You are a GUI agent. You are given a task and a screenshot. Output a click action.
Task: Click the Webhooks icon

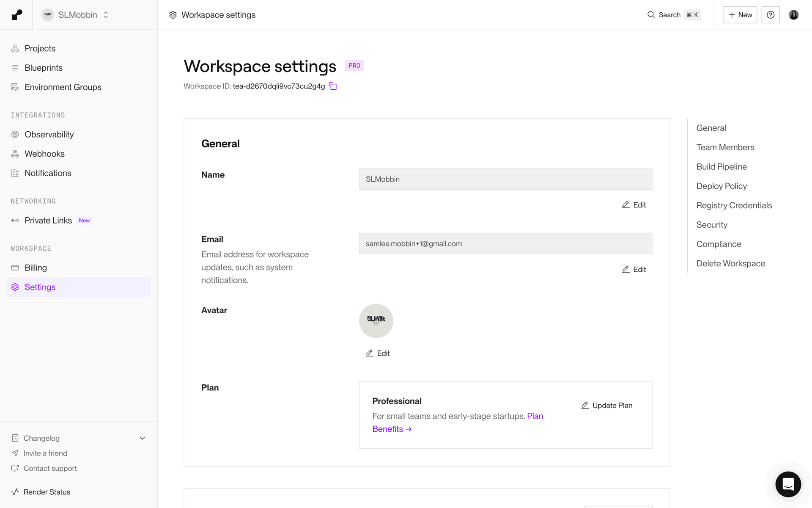[x=15, y=154]
